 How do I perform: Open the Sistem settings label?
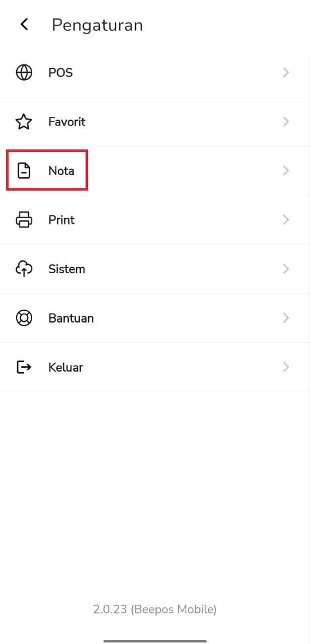tap(66, 269)
